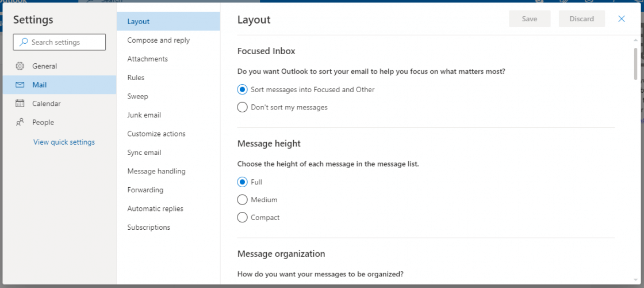Click 'Choose the height of each message' text
Screen dimensions: 644x288
point(328,164)
